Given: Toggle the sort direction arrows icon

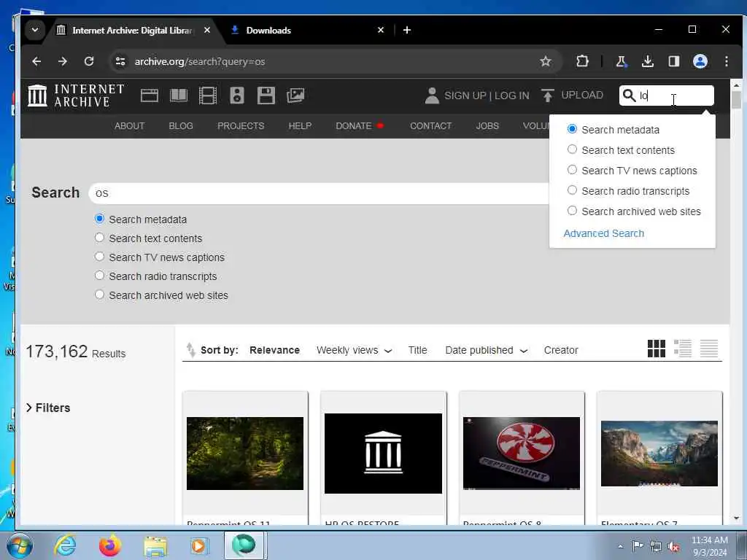Looking at the screenshot, I should pyautogui.click(x=190, y=349).
